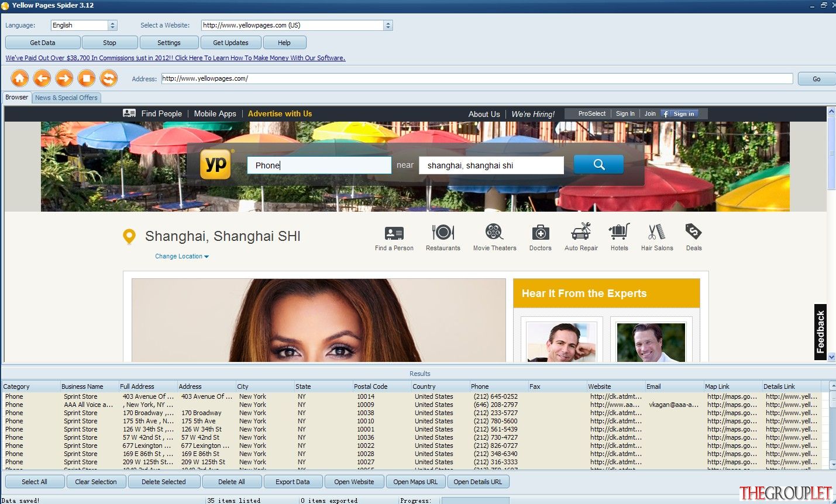Refresh the page with orange reload icon

109,78
